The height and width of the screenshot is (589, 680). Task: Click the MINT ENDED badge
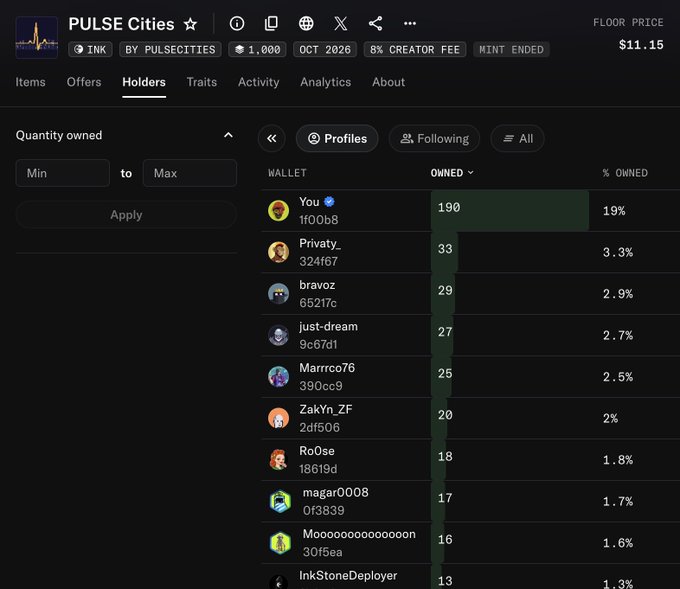click(511, 49)
